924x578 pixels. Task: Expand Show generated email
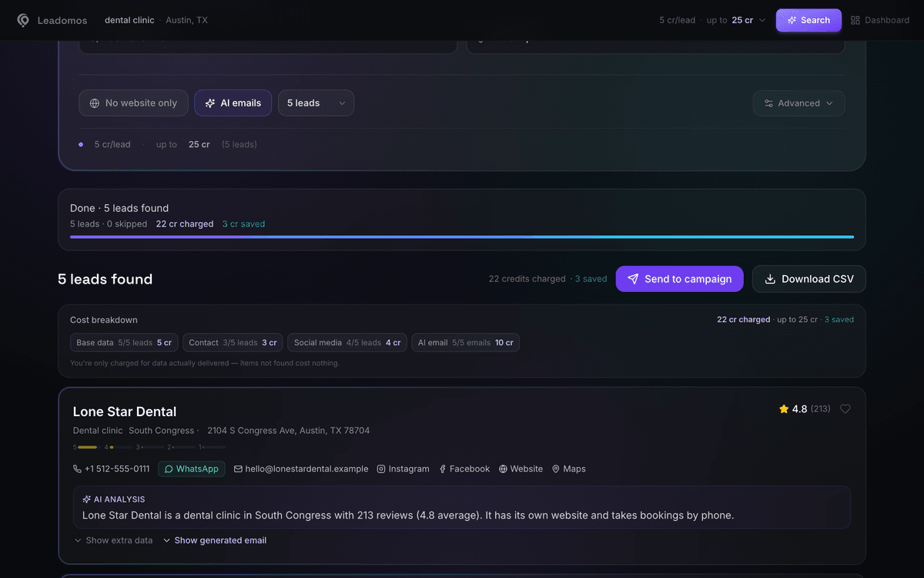[215, 540]
